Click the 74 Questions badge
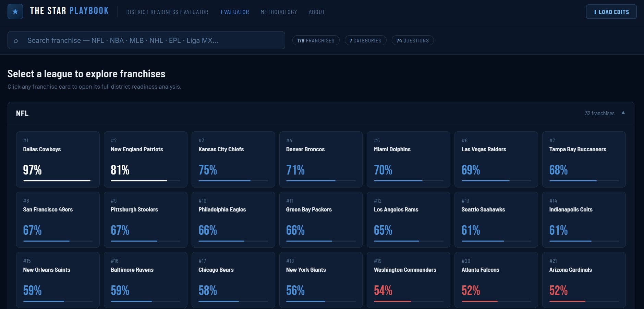This screenshot has width=644, height=309. 413,40
